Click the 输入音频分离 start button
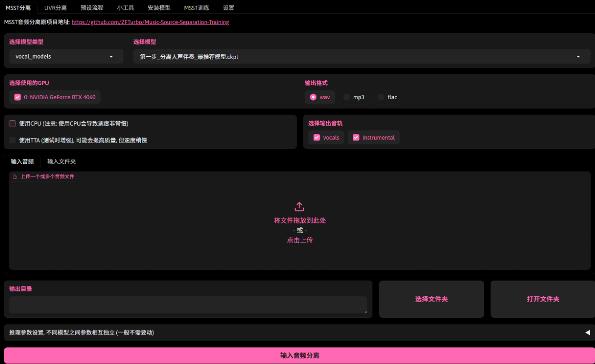Image resolution: width=595 pixels, height=364 pixels. pos(299,355)
